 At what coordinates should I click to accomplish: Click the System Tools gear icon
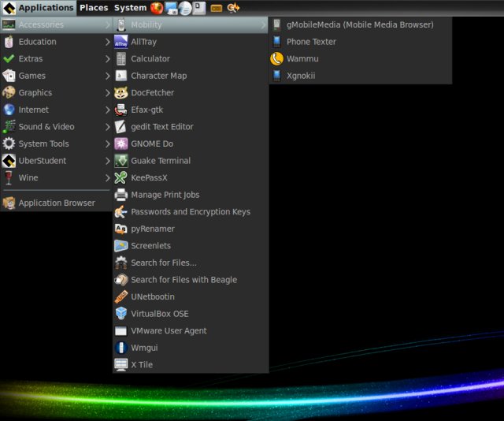pos(9,143)
